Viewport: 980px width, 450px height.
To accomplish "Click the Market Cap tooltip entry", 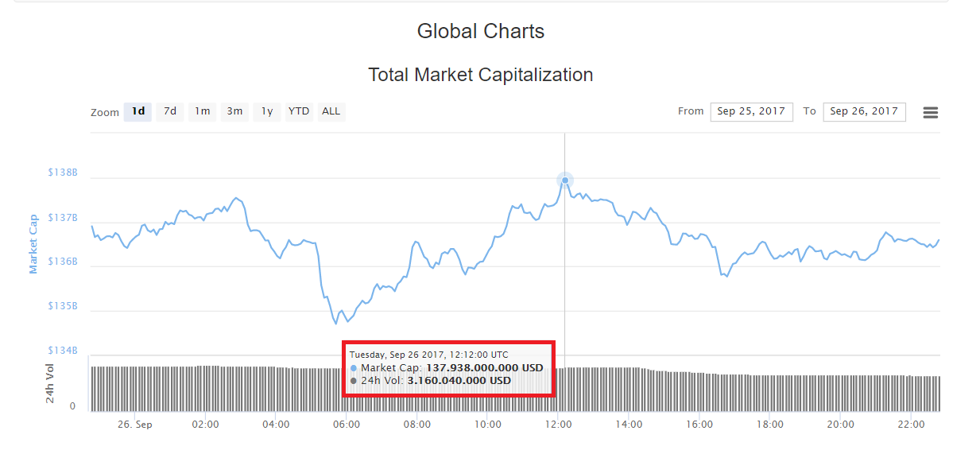I will 447,368.
